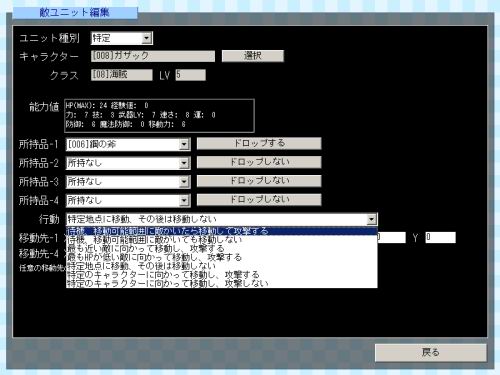Toggle ドロップしない for 所持品-3
This screenshot has height=375, width=500.
259,181
